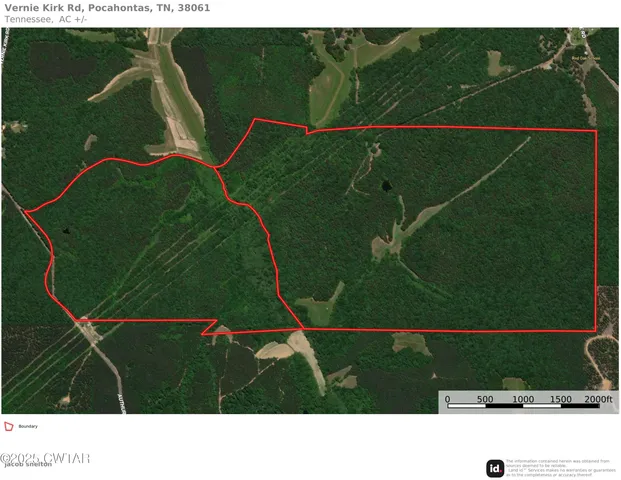Click the cleared field in eastern parcel center
The image size is (621, 480).
point(386,246)
